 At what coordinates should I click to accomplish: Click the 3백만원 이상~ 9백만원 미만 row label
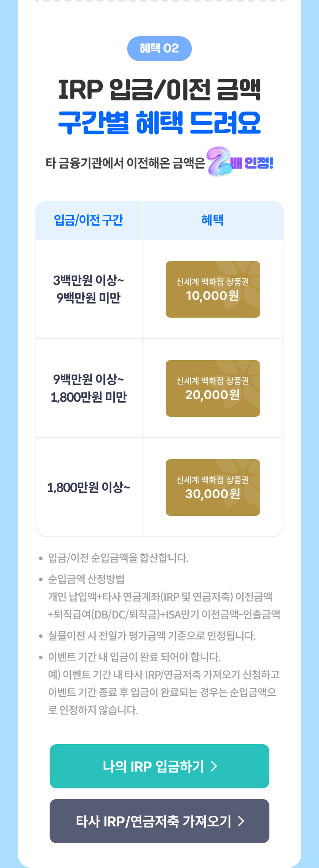click(x=89, y=289)
